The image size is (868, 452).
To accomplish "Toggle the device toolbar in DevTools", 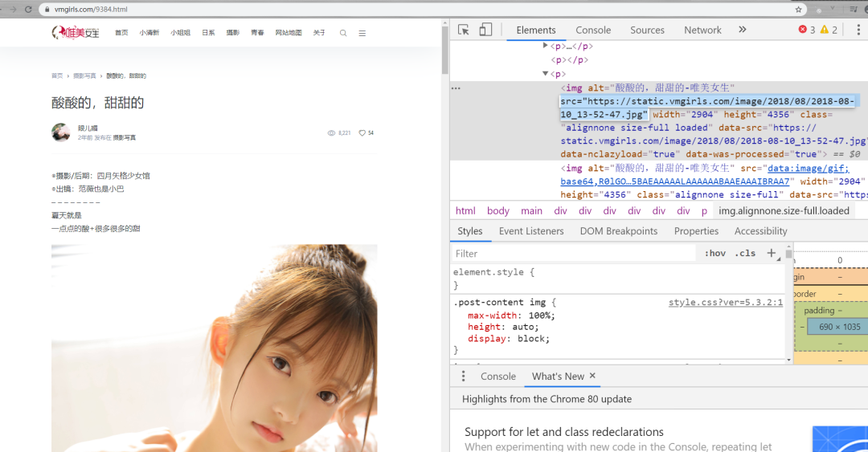I will (x=485, y=30).
